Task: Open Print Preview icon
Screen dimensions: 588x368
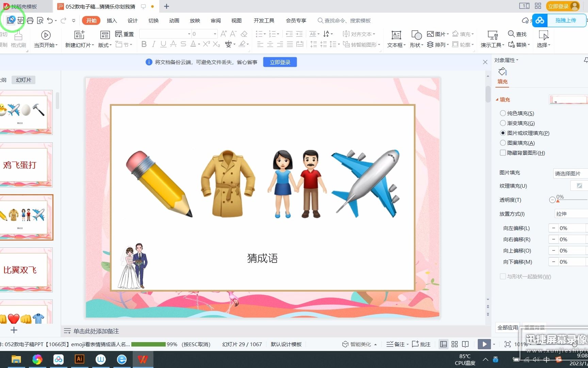Action: pyautogui.click(x=40, y=20)
